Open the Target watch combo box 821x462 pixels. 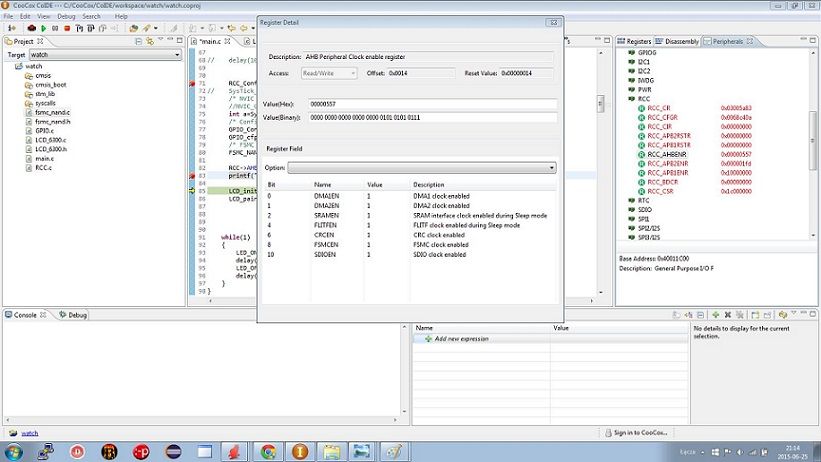(x=105, y=54)
